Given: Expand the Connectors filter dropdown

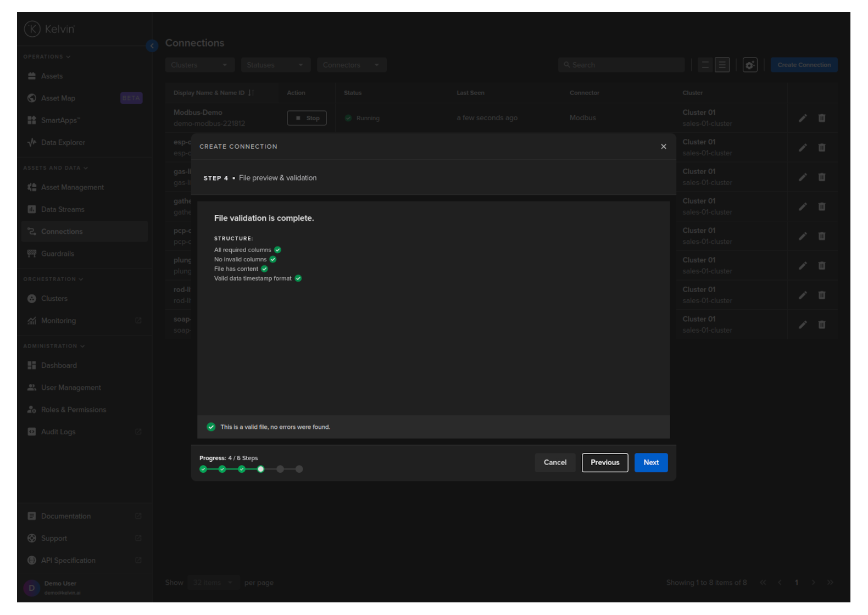Looking at the screenshot, I should [x=352, y=65].
